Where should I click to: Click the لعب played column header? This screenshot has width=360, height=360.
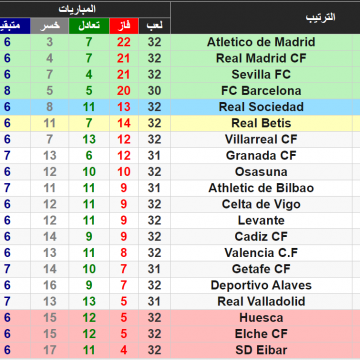(155, 26)
